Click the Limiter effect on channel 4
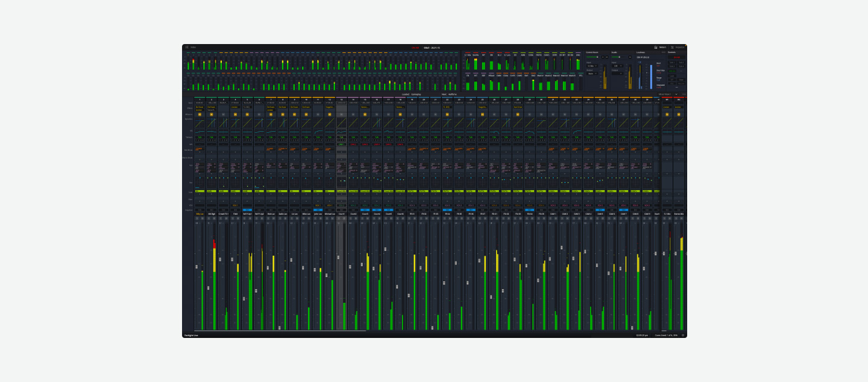 pos(235,107)
